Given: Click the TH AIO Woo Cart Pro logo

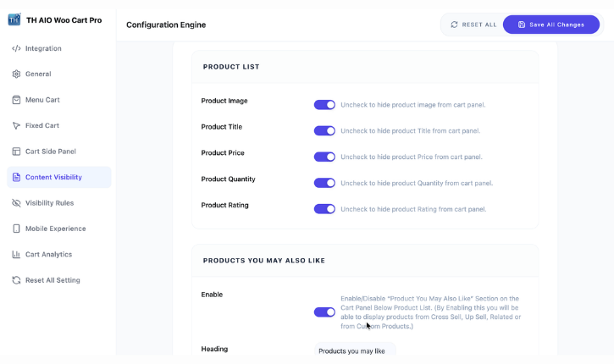Looking at the screenshot, I should point(14,19).
